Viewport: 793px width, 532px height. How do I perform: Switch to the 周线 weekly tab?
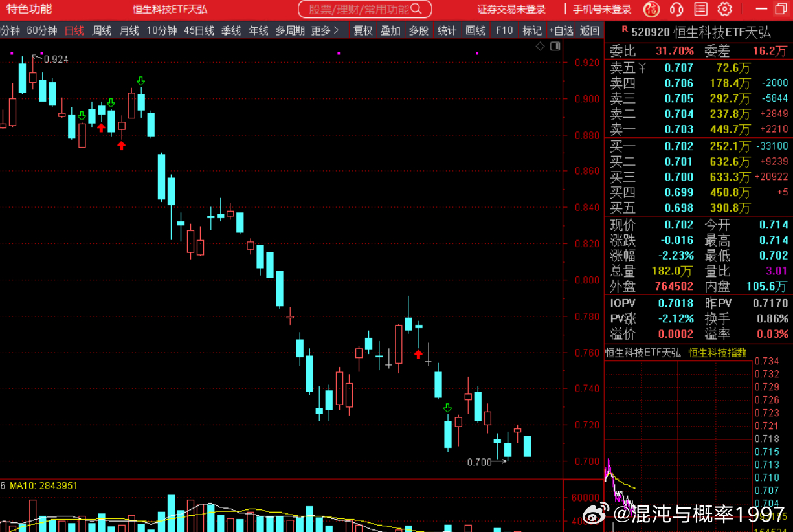[102, 30]
